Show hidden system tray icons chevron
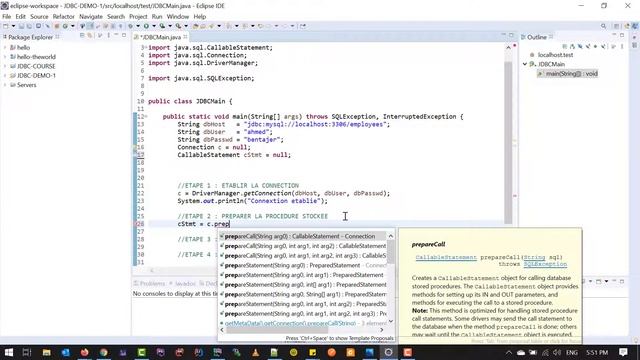The image size is (640, 360). pyautogui.click(x=509, y=352)
